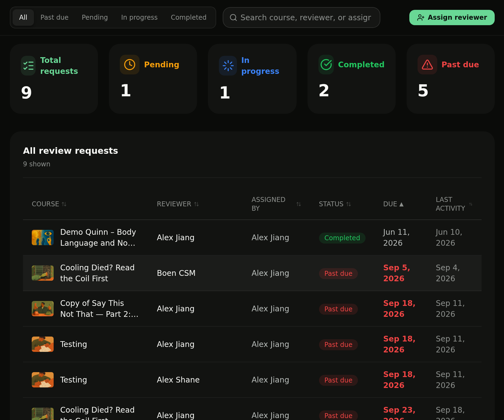Select reviewer name Boen CSM
Screen dimensions: 504x420
pos(176,273)
